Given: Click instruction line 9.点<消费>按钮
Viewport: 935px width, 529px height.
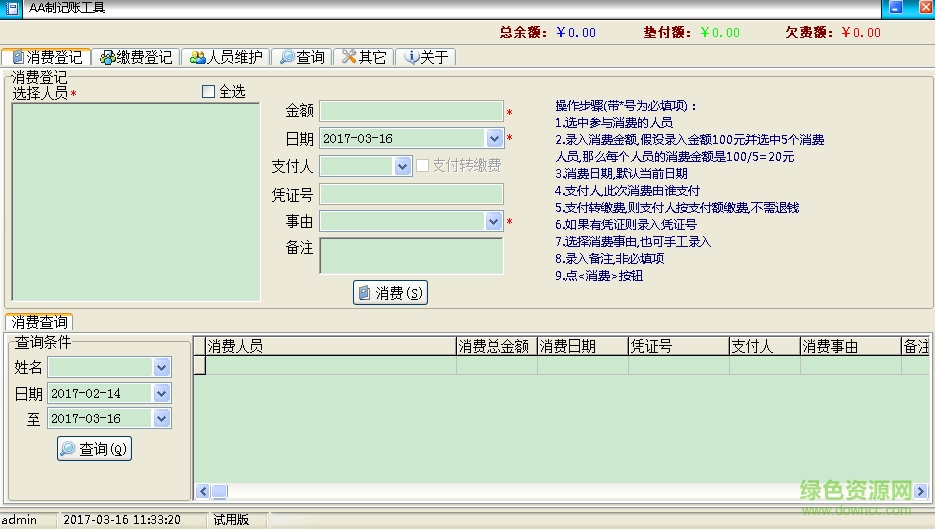Looking at the screenshot, I should [599, 276].
